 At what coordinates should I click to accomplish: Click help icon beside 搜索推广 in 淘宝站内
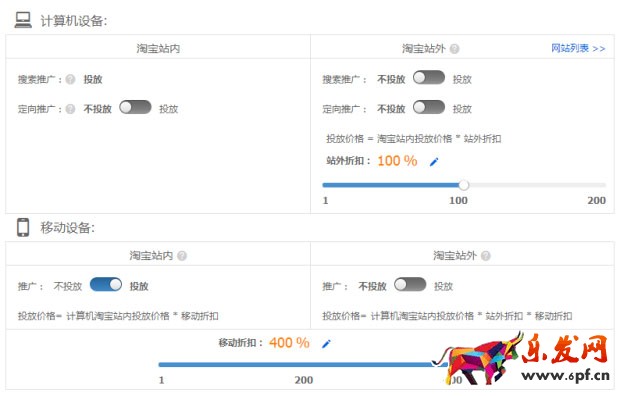70,79
